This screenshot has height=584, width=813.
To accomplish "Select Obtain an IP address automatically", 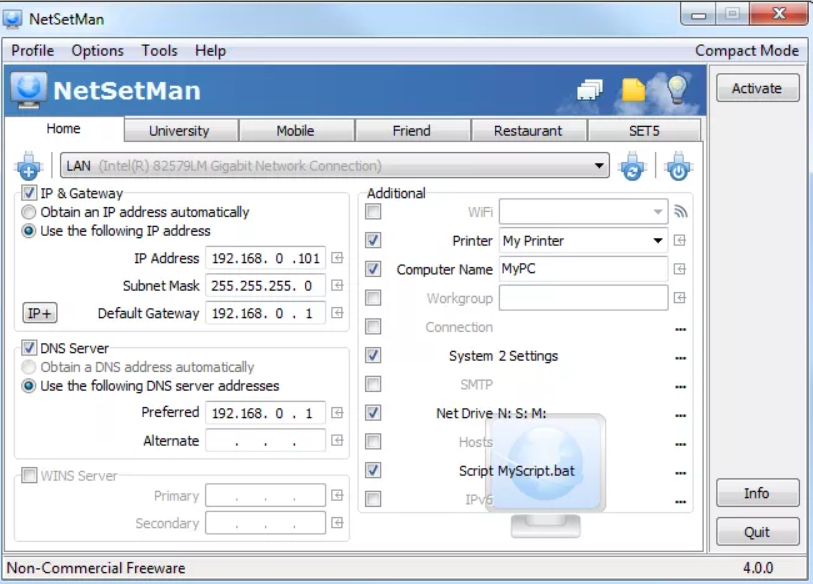I will tap(30, 212).
